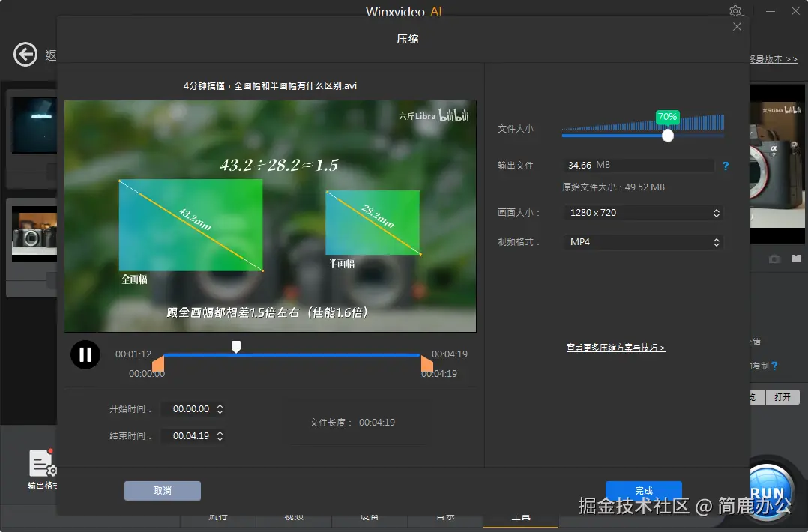Click the 打开 button in main window
808x532 pixels.
click(783, 396)
